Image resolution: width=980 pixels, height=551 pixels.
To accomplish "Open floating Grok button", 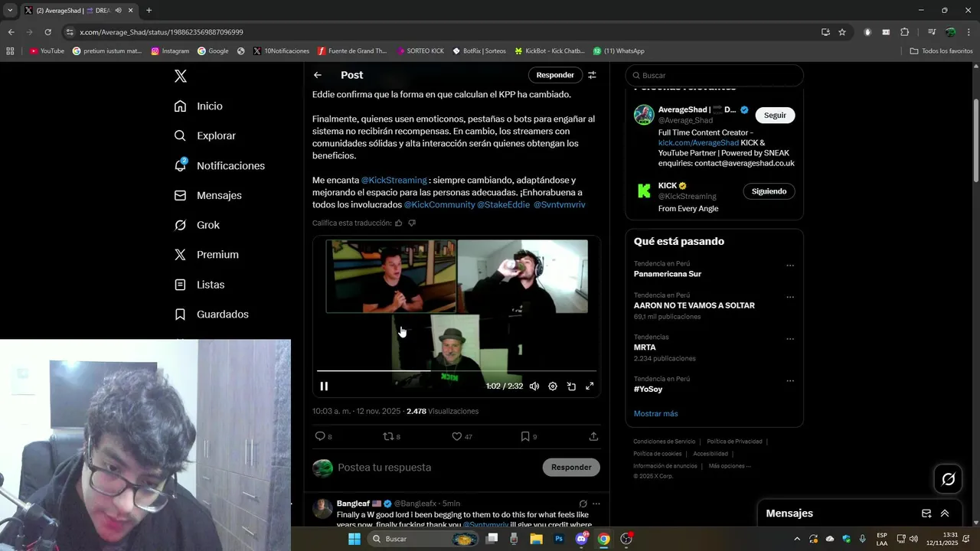I will [948, 479].
